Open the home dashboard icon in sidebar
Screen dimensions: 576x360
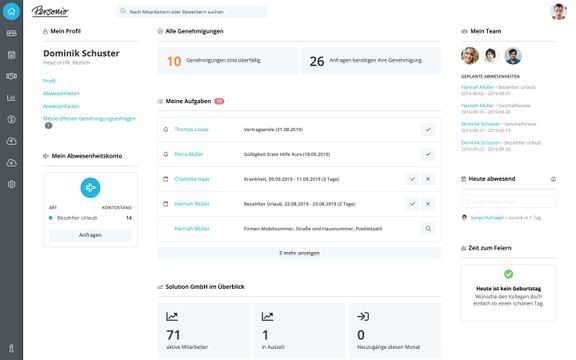(x=11, y=11)
